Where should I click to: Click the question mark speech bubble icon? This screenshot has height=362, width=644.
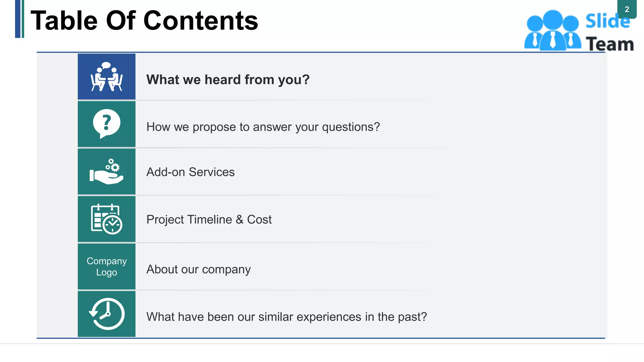point(107,124)
